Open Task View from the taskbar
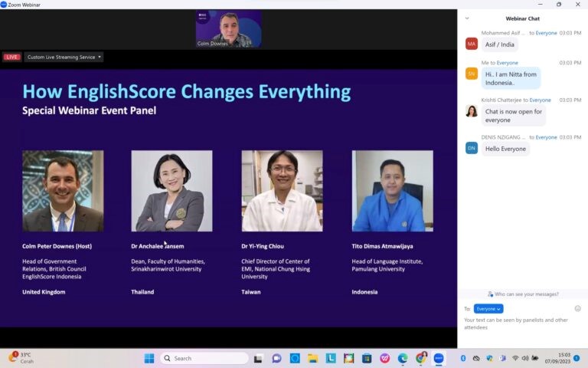 pyautogui.click(x=258, y=358)
